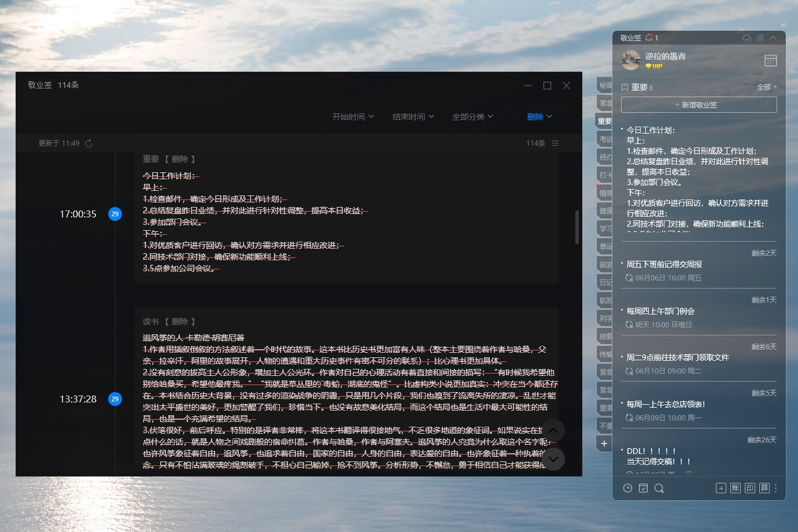Click the user avatar of 逆位的愚者
798x532 pixels.
[630, 60]
